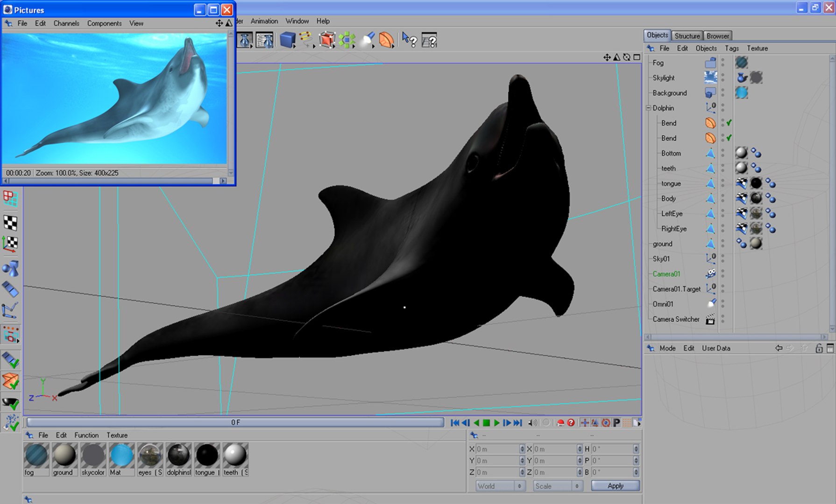The image size is (836, 504).
Task: Click the render settings toolbar icon
Action: 264,40
